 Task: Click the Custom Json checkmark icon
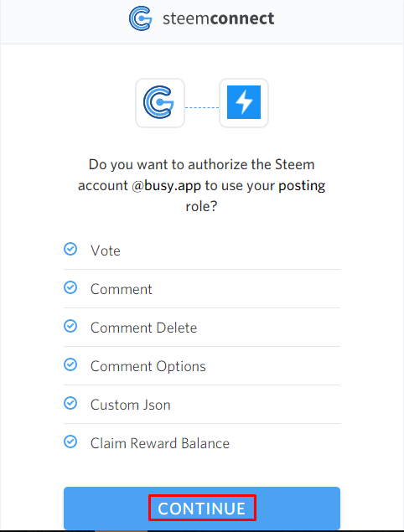point(70,403)
